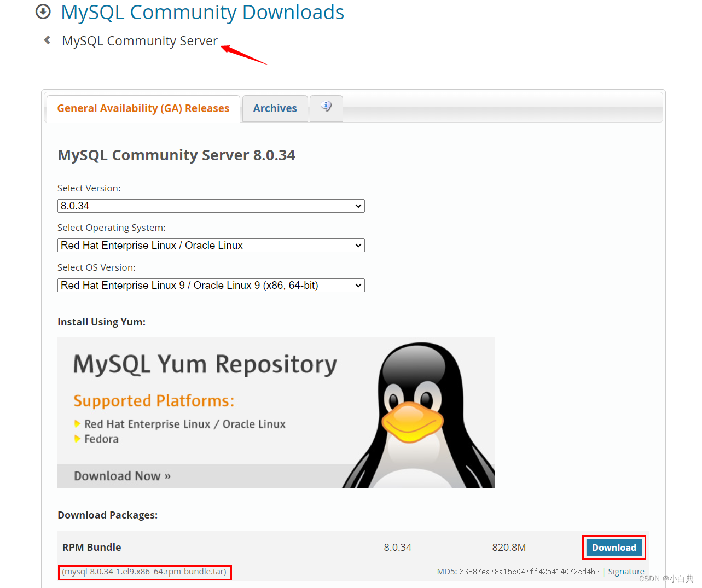
Task: Switch to the Archives tab
Action: [275, 108]
